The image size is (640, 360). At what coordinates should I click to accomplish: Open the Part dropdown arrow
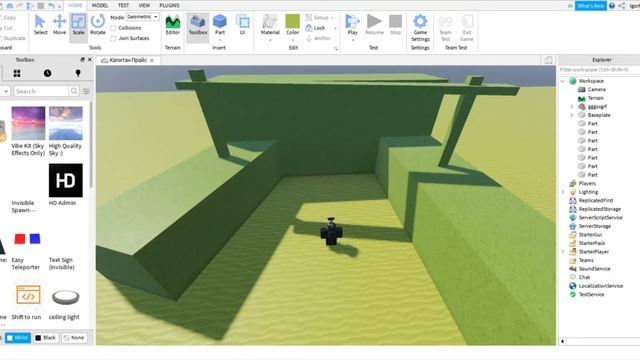[220, 40]
